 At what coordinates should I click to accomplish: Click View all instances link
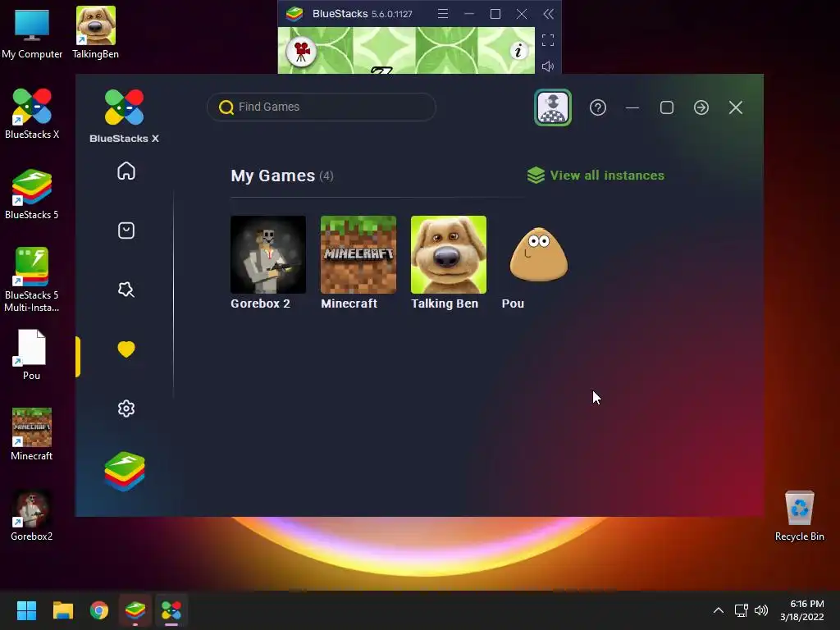click(x=607, y=176)
